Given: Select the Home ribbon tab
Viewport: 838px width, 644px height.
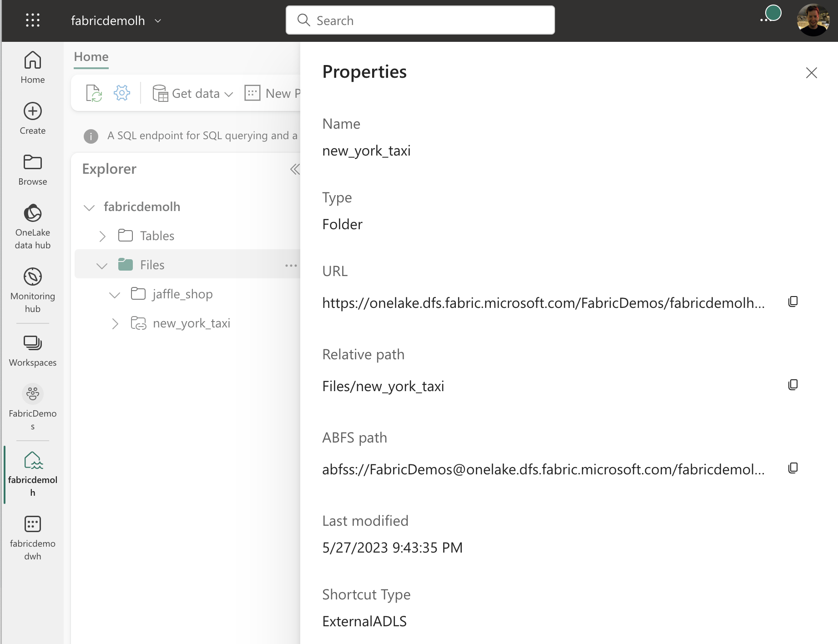Looking at the screenshot, I should pyautogui.click(x=91, y=57).
